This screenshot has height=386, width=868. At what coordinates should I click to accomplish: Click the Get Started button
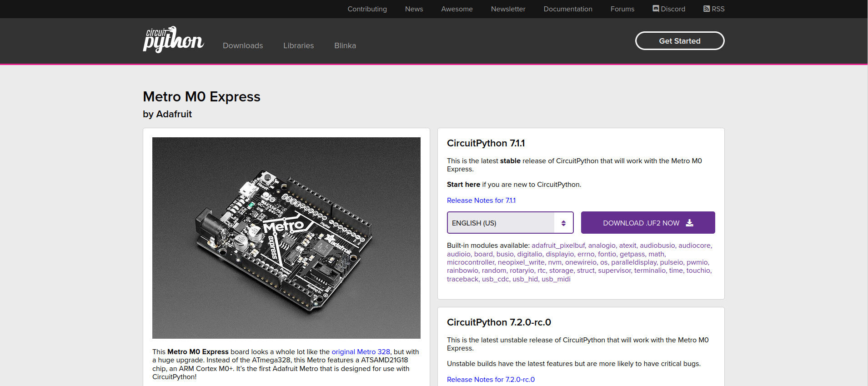coord(680,41)
